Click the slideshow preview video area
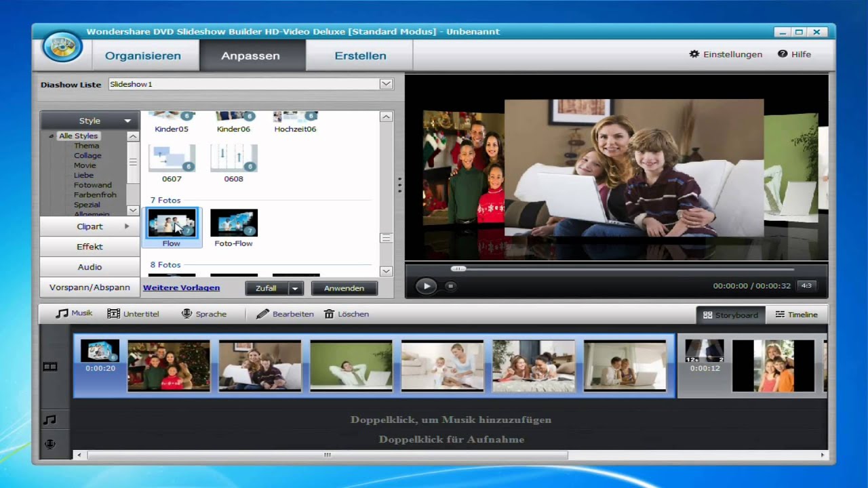The width and height of the screenshot is (868, 488). [x=616, y=168]
